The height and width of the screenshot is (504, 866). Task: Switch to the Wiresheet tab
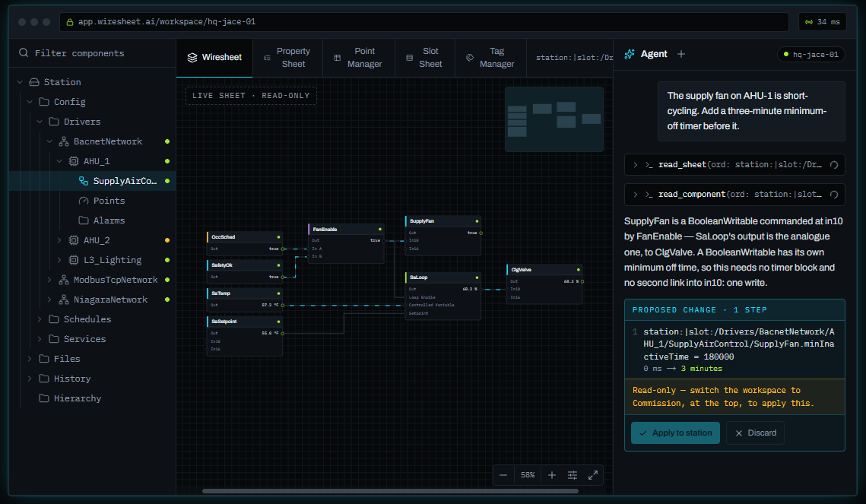[x=215, y=58]
